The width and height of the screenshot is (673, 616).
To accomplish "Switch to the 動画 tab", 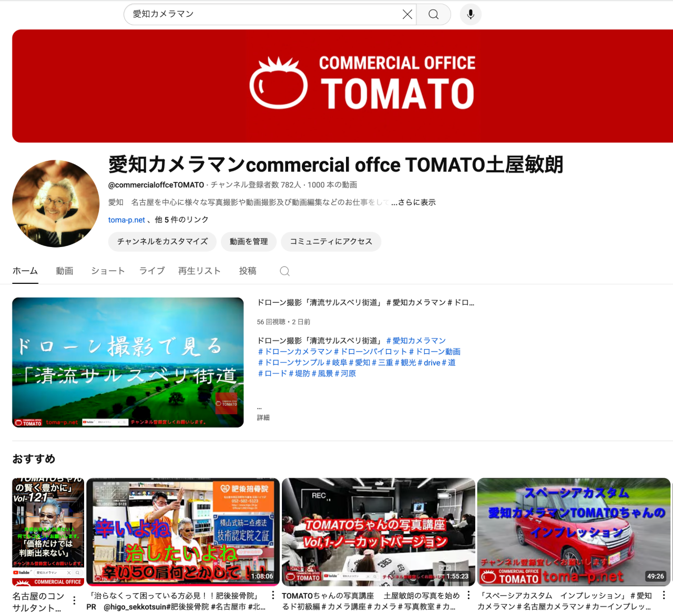I will click(65, 271).
